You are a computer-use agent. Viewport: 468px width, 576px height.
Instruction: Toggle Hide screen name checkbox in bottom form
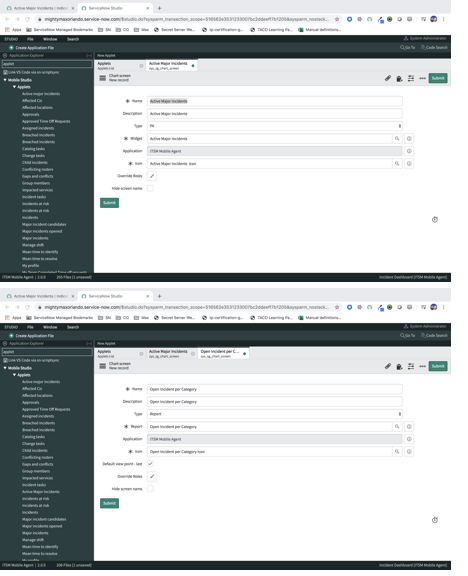tap(150, 489)
